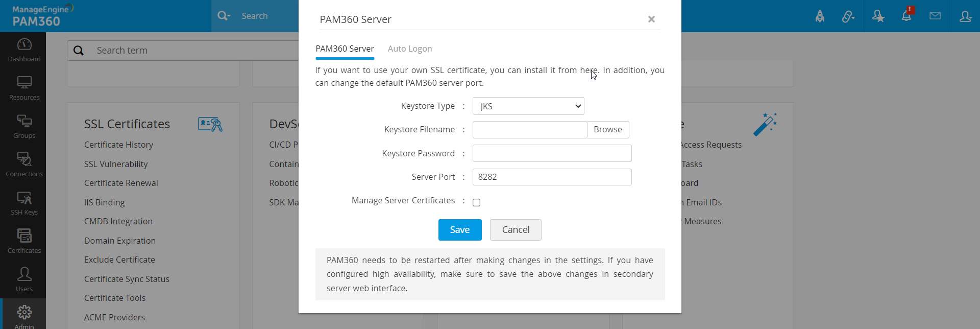Open the mail envelope icon in the header
This screenshot has width=980, height=329.
935,16
